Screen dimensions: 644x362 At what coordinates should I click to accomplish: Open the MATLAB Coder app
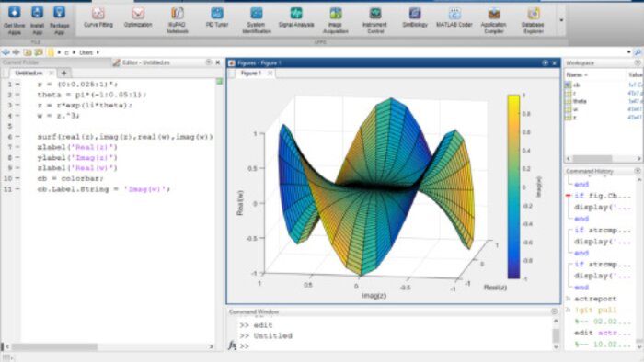(x=454, y=17)
